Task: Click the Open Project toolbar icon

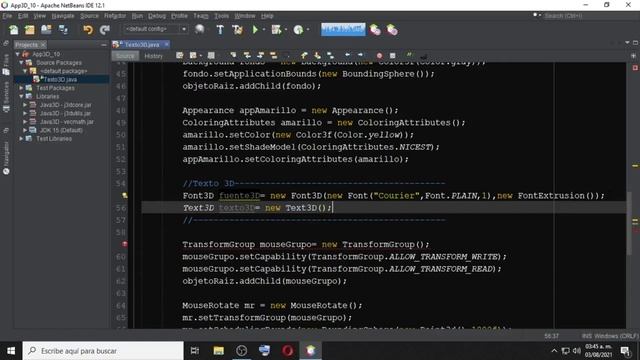Action: [x=46, y=29]
